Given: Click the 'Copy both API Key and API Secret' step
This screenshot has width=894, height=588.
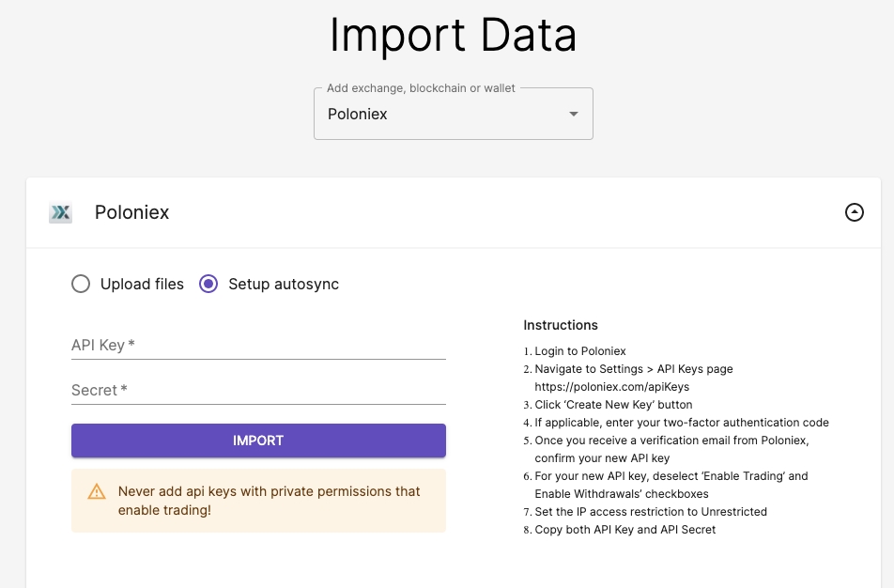Looking at the screenshot, I should coord(624,530).
